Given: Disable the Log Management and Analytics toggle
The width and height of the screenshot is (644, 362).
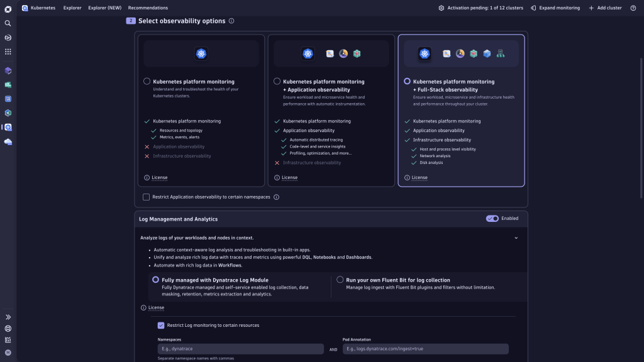Looking at the screenshot, I should coord(492,218).
